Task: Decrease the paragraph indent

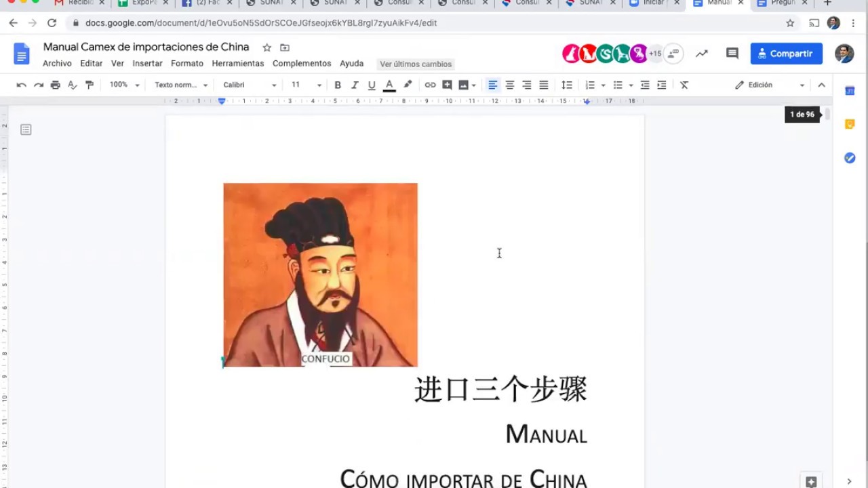Action: click(x=645, y=85)
